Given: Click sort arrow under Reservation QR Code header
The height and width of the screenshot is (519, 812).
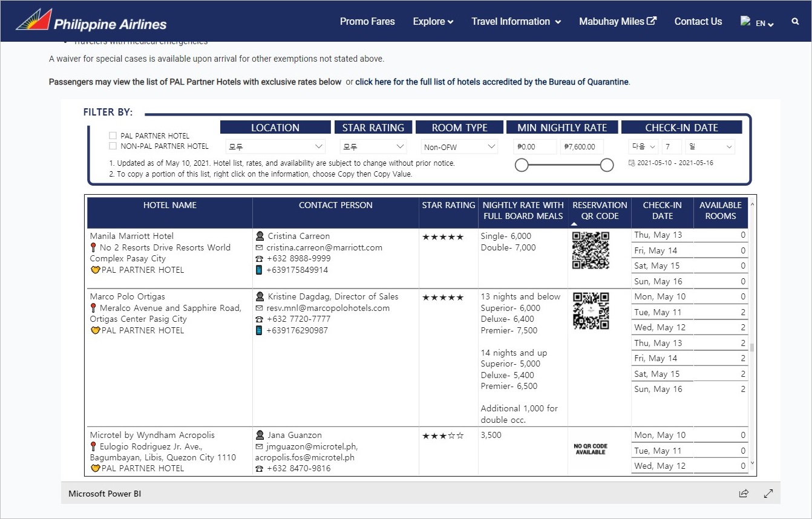Looking at the screenshot, I should pos(574,224).
